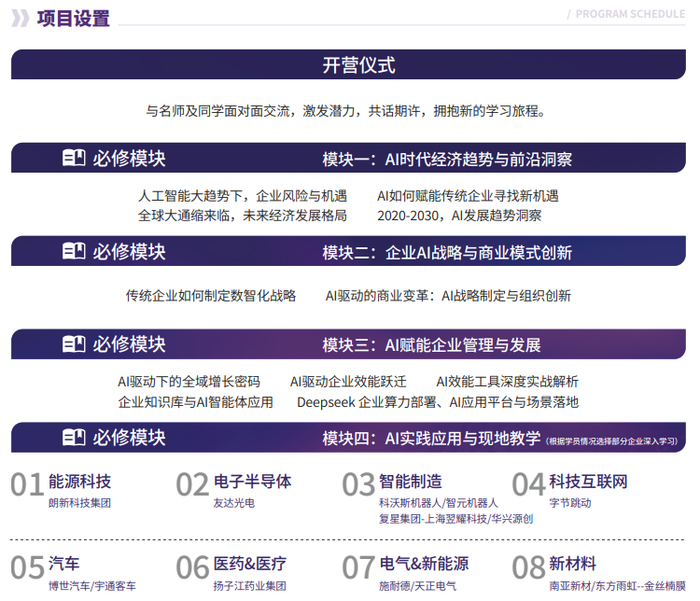Click 扬子江药业集团 company name
This screenshot has width=700, height=601.
(249, 585)
